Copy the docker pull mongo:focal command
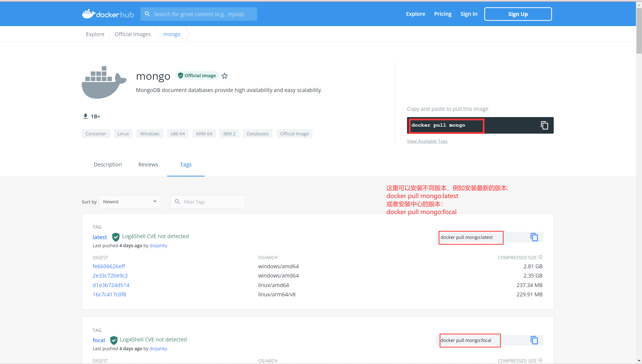Image resolution: width=642 pixels, height=364 pixels. coord(534,340)
